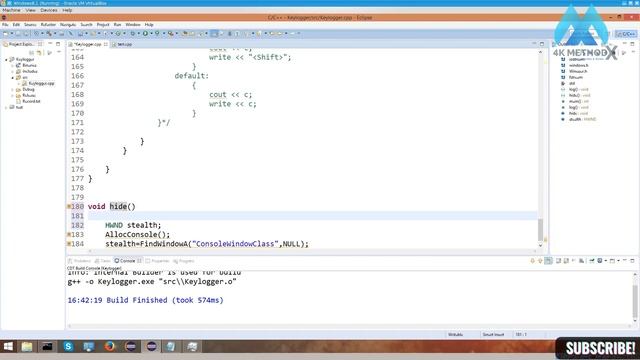Toggle Link with Editor in Project Explorer
This screenshot has width=640, height=360.
[39, 53]
